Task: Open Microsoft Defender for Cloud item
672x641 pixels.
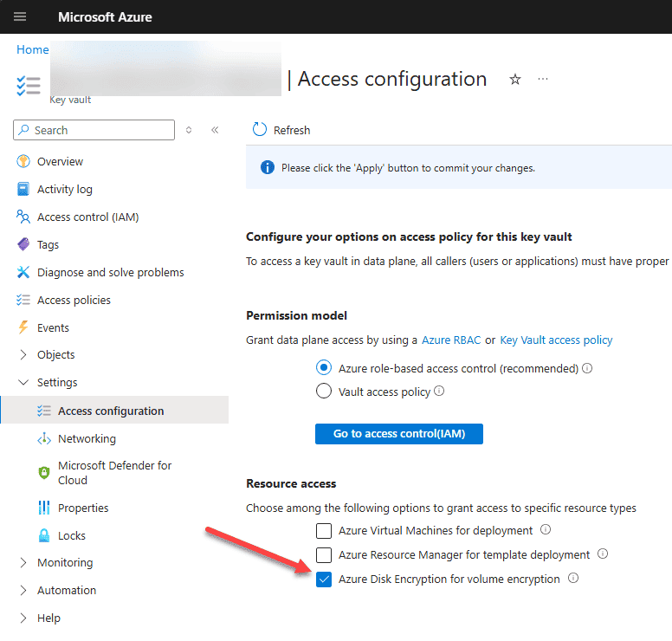Action: pyautogui.click(x=114, y=473)
